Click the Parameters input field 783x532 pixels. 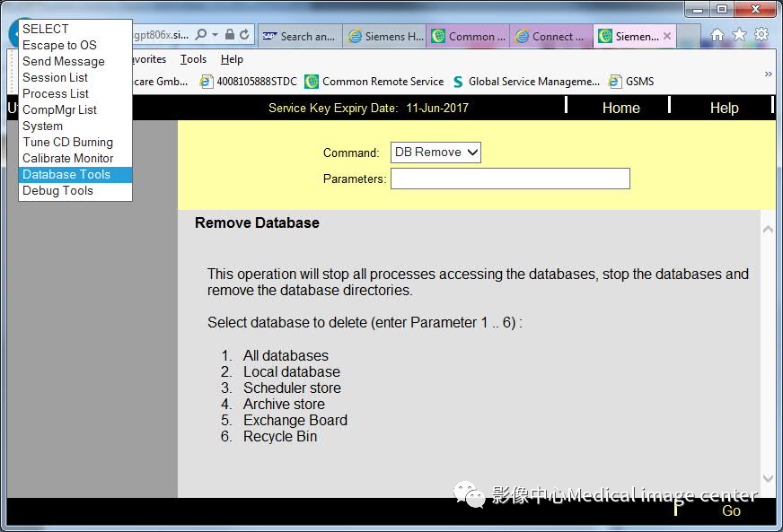(510, 179)
